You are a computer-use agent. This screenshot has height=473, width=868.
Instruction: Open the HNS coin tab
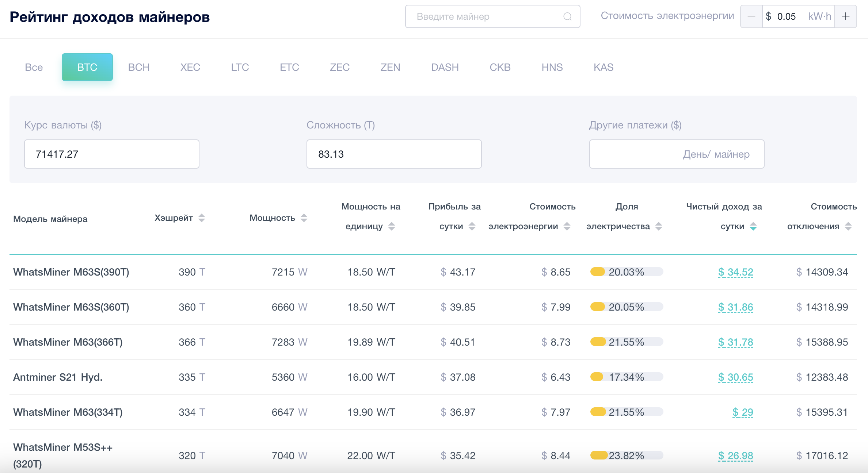[552, 67]
